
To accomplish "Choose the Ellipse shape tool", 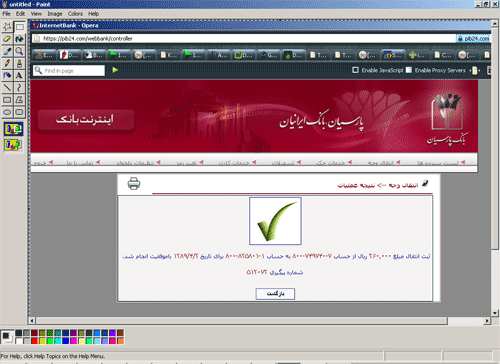I will (x=7, y=112).
